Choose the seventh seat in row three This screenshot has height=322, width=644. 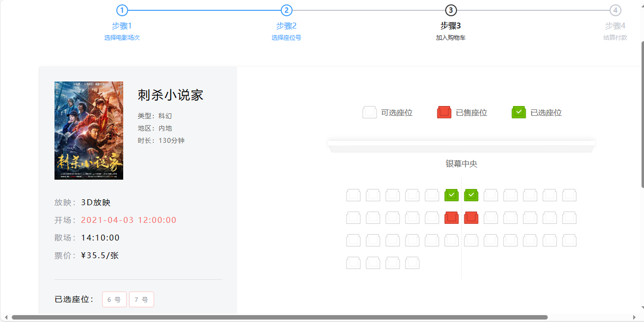pos(471,241)
